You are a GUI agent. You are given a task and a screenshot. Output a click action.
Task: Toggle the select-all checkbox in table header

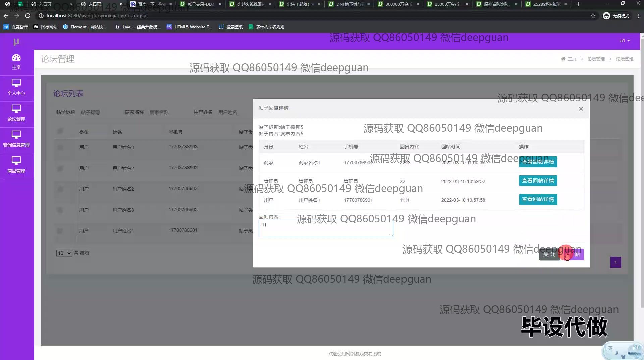click(60, 131)
